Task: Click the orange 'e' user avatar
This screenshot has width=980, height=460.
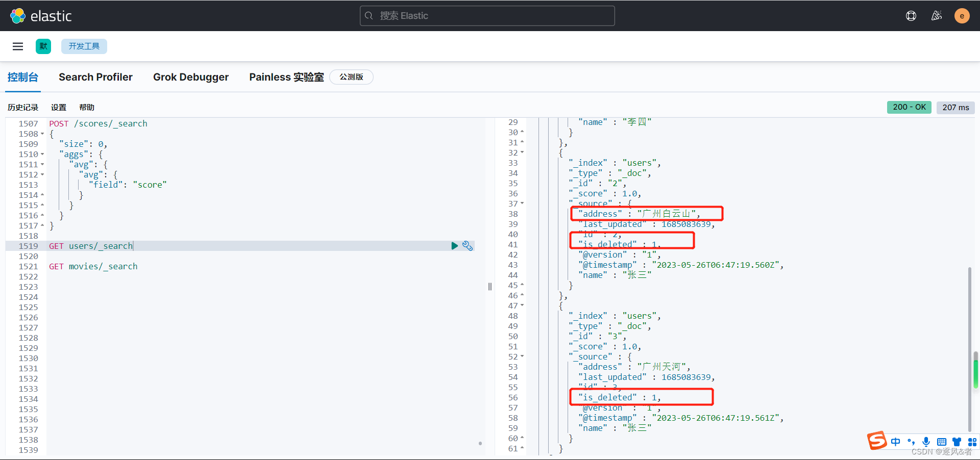Action: tap(962, 15)
